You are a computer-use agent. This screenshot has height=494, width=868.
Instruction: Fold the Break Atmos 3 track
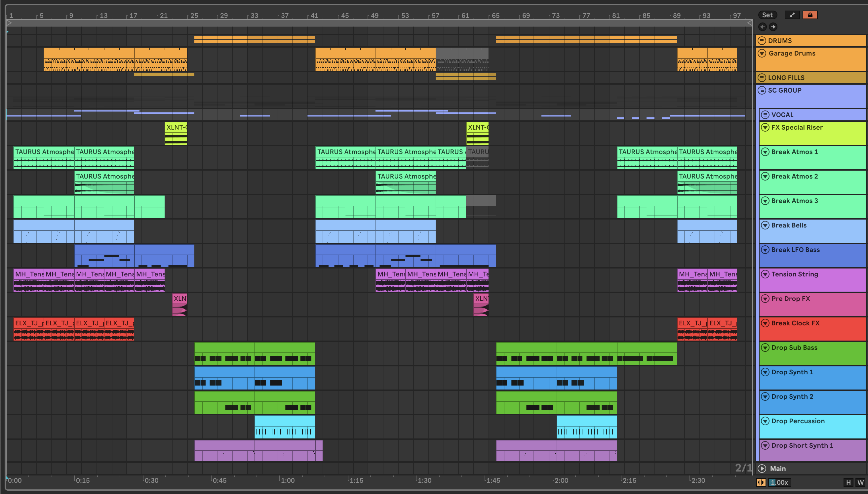[765, 200]
